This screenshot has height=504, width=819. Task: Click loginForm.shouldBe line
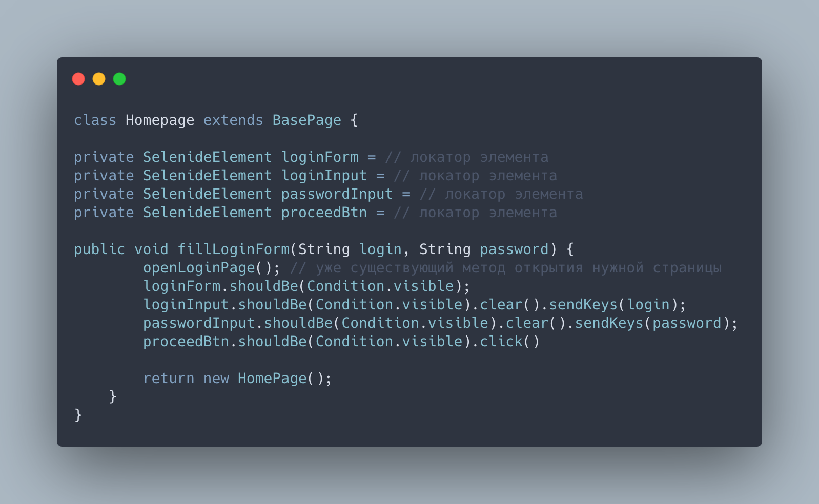(x=306, y=286)
